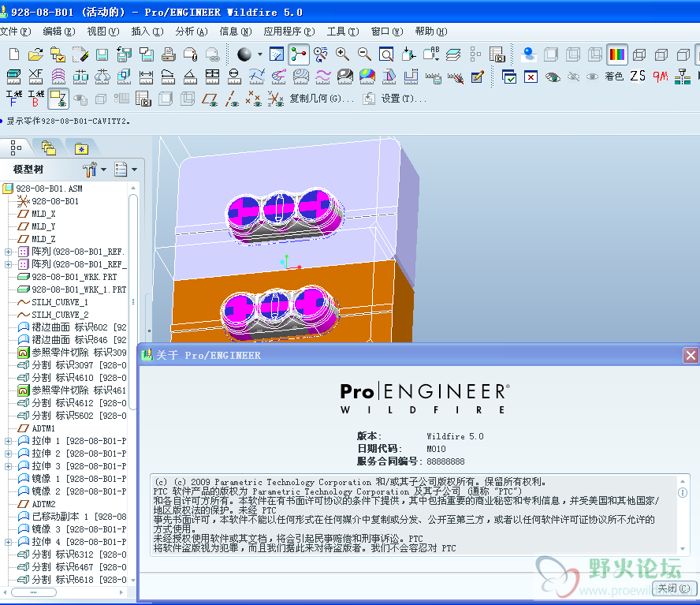Viewport: 700px width, 605px height.
Task: Select the diameter measure icon
Action: pyautogui.click(x=234, y=77)
